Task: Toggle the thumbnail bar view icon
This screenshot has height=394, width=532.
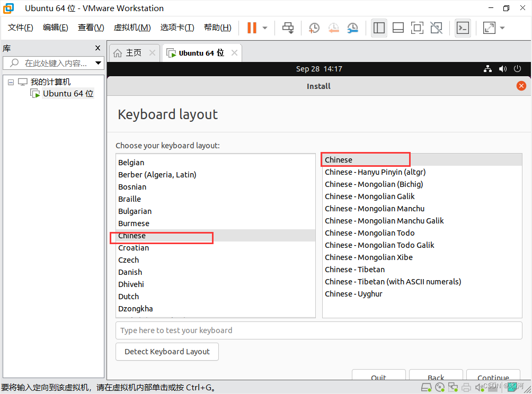Action: click(x=398, y=28)
